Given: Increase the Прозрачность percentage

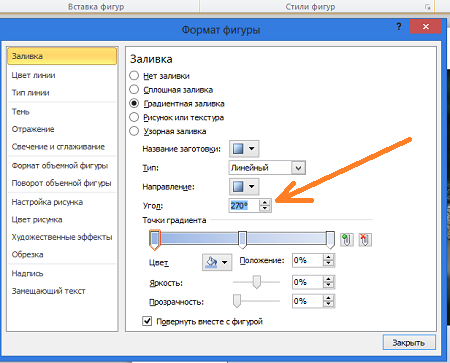Looking at the screenshot, I should pos(328,298).
